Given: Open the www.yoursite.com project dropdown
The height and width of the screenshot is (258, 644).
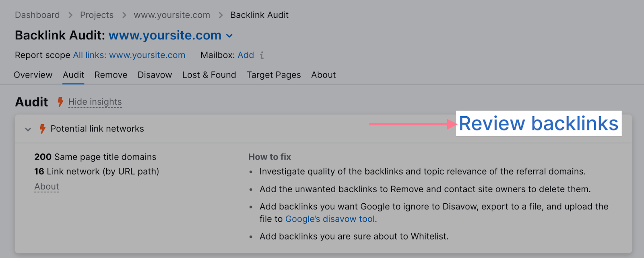Looking at the screenshot, I should 229,36.
